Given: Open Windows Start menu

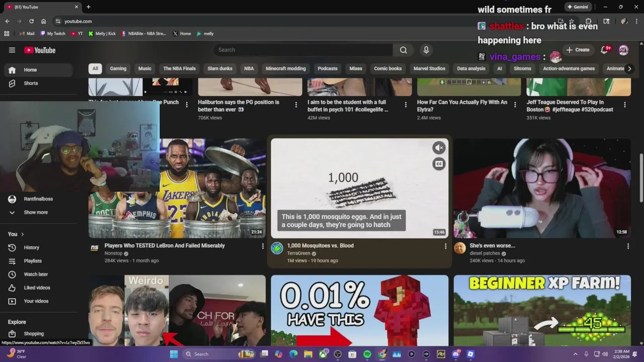Looking at the screenshot, I should [174, 354].
